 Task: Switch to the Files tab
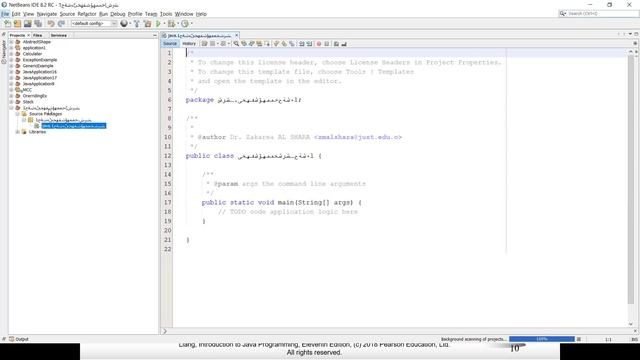38,36
